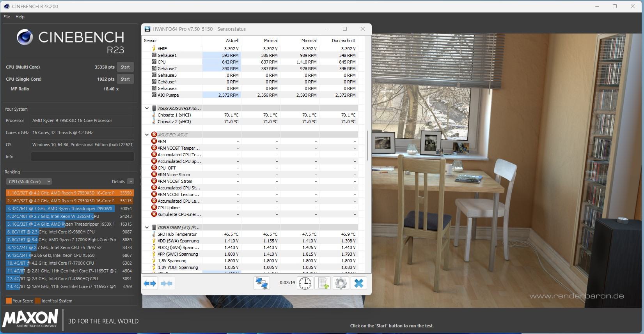Select the Core i7-4850HQ ranking entry
This screenshot has height=334, width=644.
(69, 279)
